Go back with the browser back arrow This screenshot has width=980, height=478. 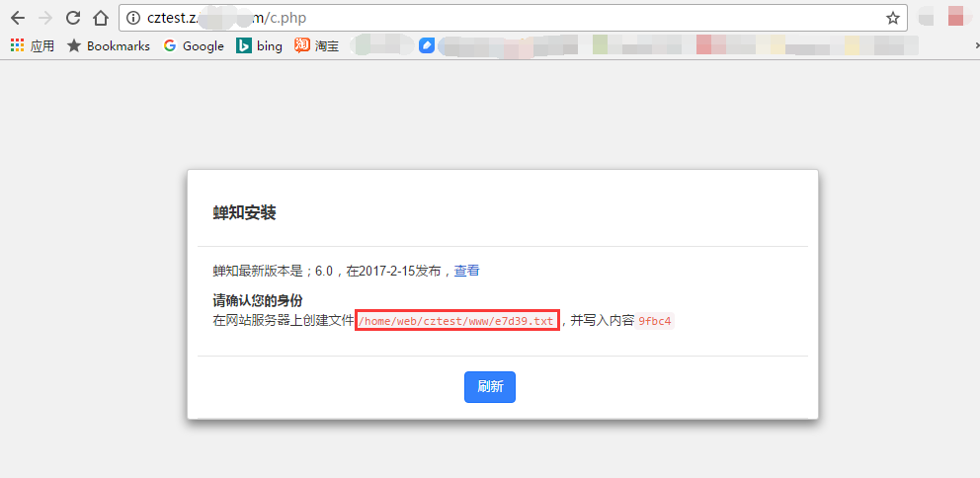18,18
